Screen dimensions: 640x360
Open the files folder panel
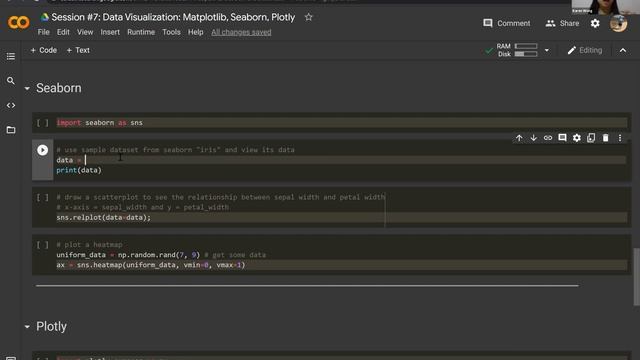pyautogui.click(x=11, y=130)
